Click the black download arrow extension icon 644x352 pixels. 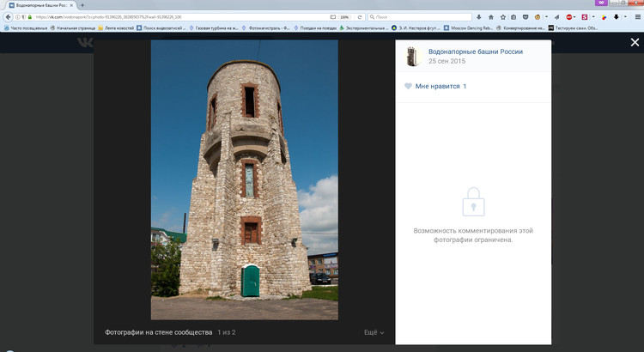coord(616,17)
